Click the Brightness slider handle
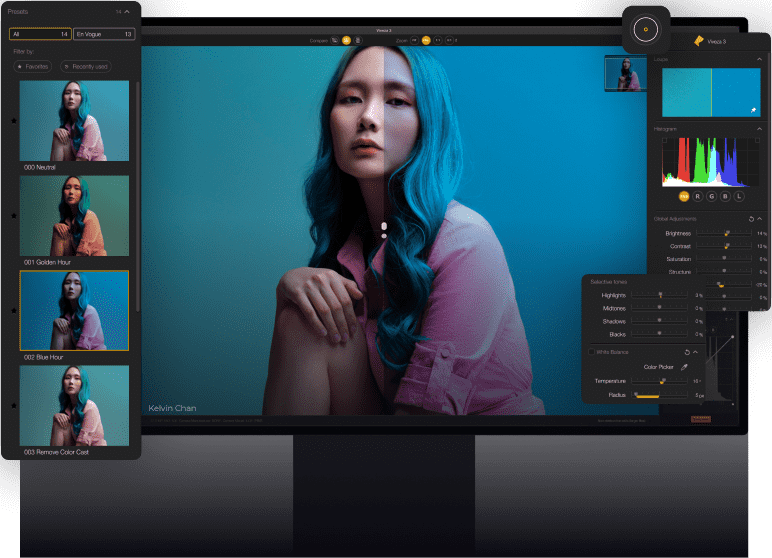This screenshot has width=772, height=558. (727, 233)
